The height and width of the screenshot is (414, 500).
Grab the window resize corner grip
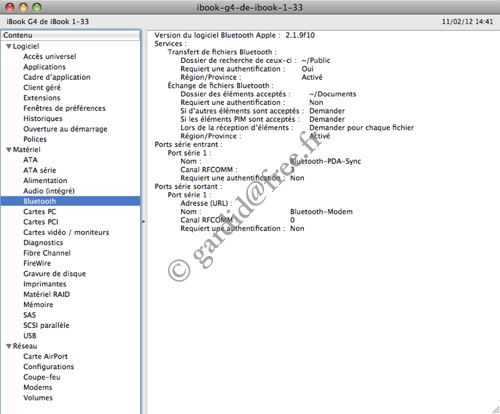click(496, 410)
